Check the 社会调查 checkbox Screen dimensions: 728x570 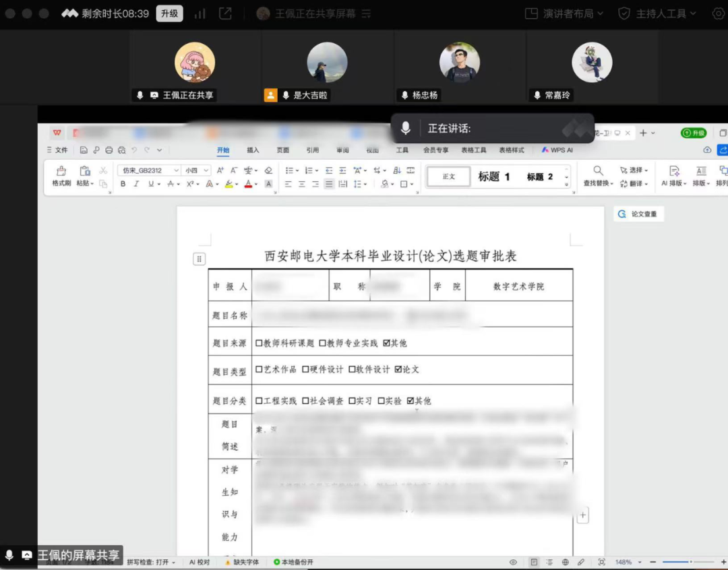click(305, 401)
